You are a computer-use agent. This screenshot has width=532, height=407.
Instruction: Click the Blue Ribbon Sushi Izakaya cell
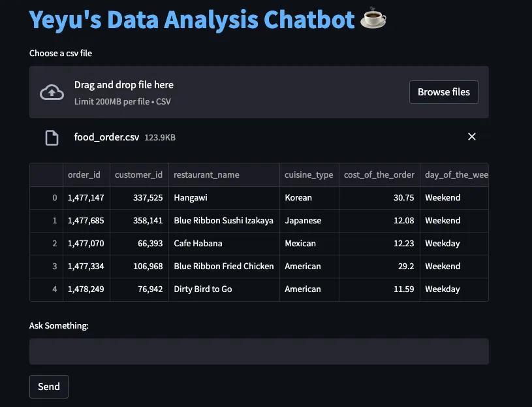pyautogui.click(x=222, y=220)
